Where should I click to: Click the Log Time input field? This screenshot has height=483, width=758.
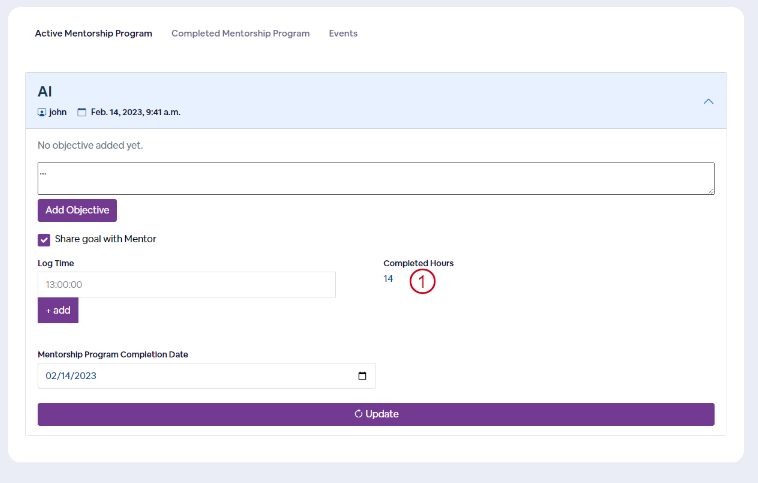point(187,284)
